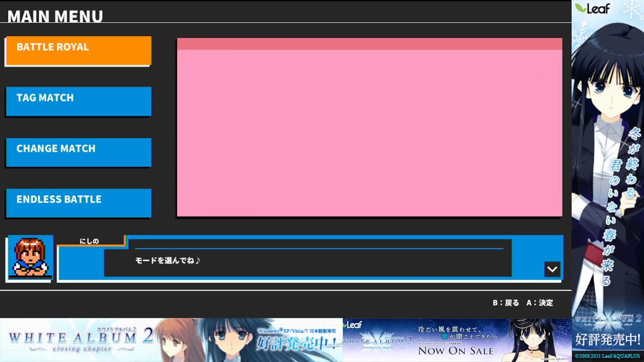Start the ENDLESS BATTLE mode

pyautogui.click(x=78, y=203)
